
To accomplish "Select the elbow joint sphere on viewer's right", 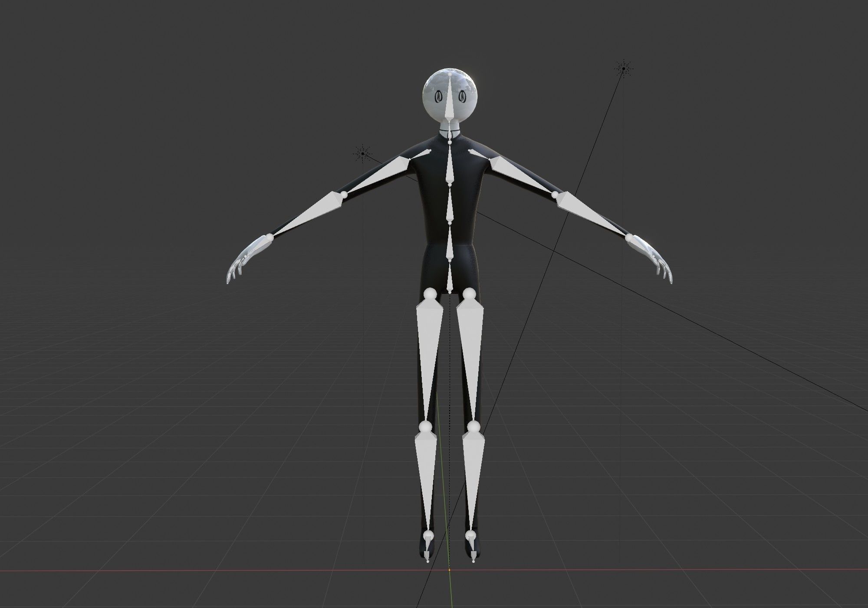I will [x=556, y=195].
